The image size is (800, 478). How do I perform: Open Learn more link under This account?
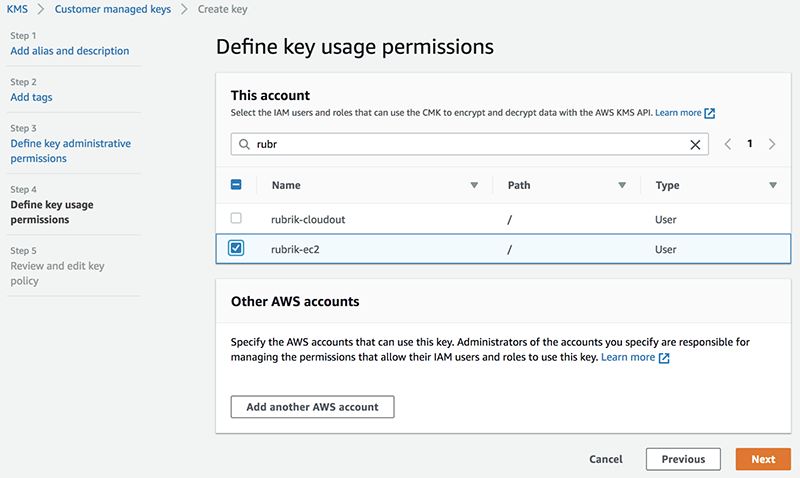pyautogui.click(x=678, y=113)
